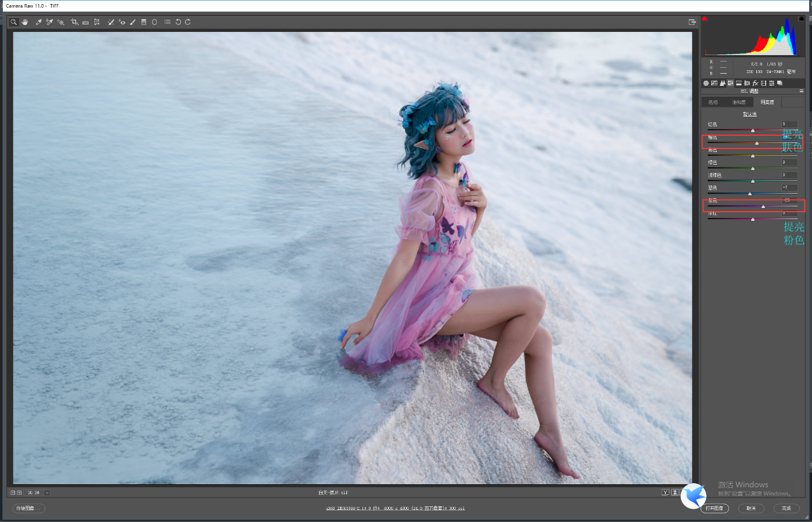Viewport: 812px width, 522px height.
Task: Select the White Balance eyedropper tool
Action: tap(39, 22)
